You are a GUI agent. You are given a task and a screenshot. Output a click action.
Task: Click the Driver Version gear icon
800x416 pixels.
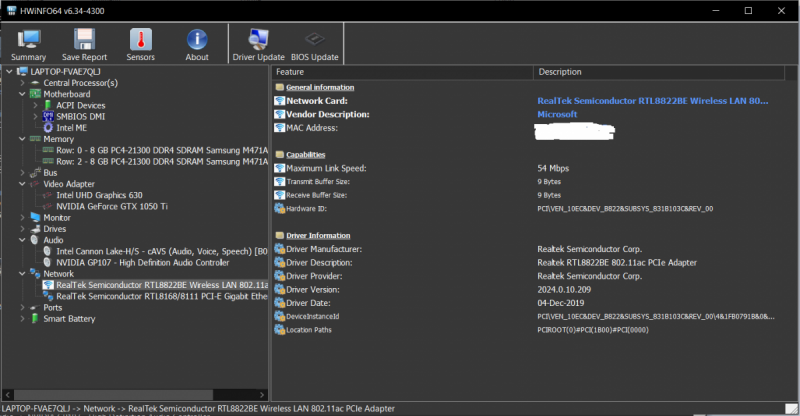[280, 289]
